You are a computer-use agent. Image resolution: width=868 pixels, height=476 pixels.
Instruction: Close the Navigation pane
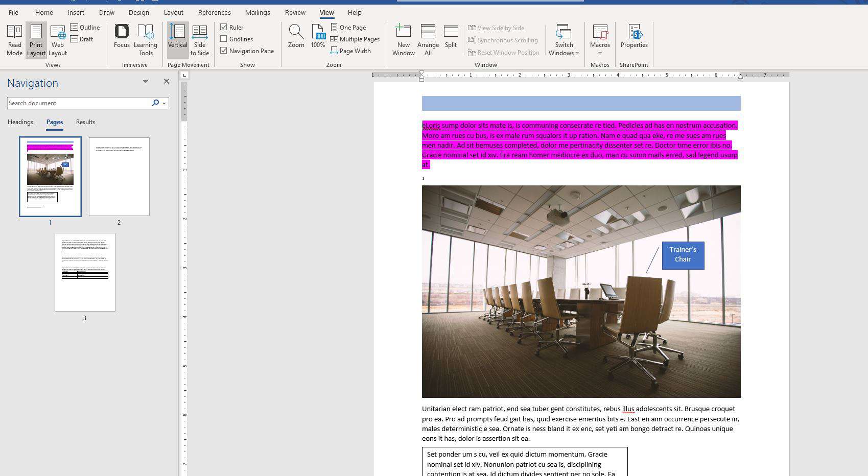click(166, 81)
